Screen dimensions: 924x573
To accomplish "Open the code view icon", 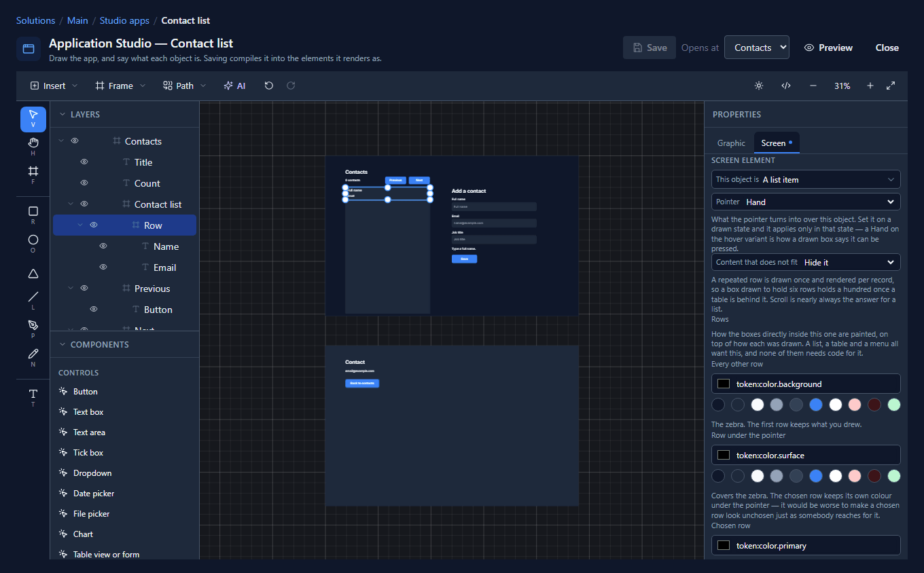I will [x=786, y=86].
